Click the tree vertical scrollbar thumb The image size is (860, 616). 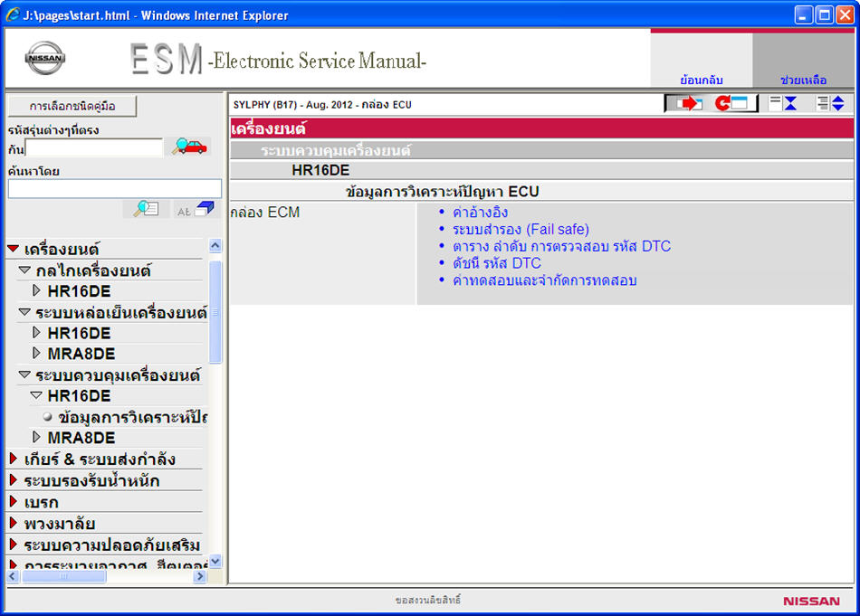215,312
